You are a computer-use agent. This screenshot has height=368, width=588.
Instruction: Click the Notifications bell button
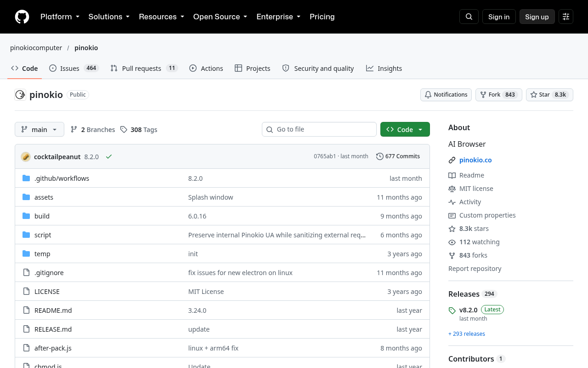(x=446, y=95)
